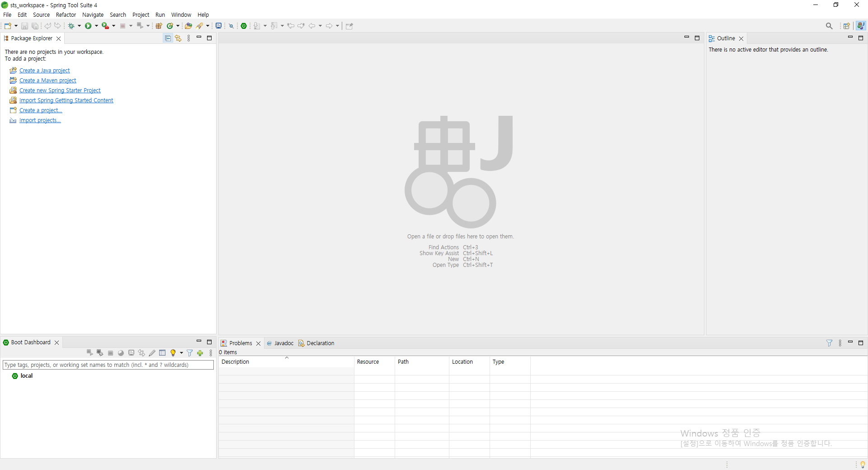Click the New wizard icon in toolbar
Image resolution: width=868 pixels, height=470 pixels.
[8, 26]
